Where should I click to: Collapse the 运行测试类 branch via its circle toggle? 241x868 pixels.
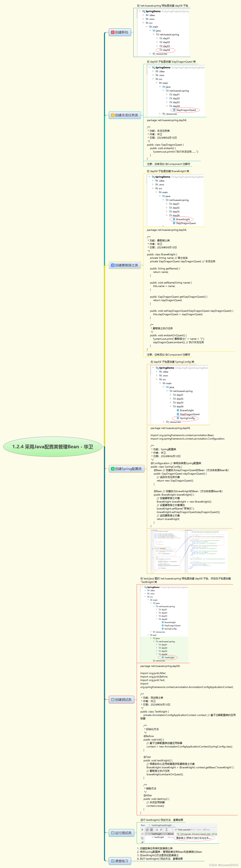136,833
